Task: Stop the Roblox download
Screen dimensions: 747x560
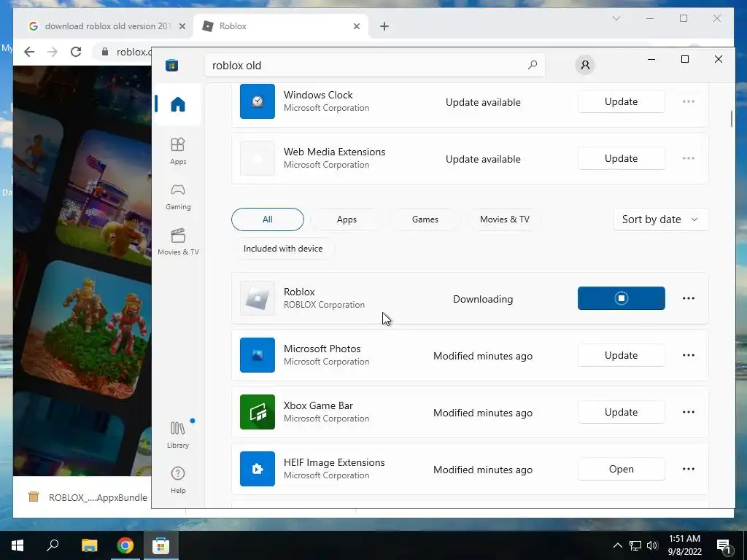Action: [x=621, y=298]
